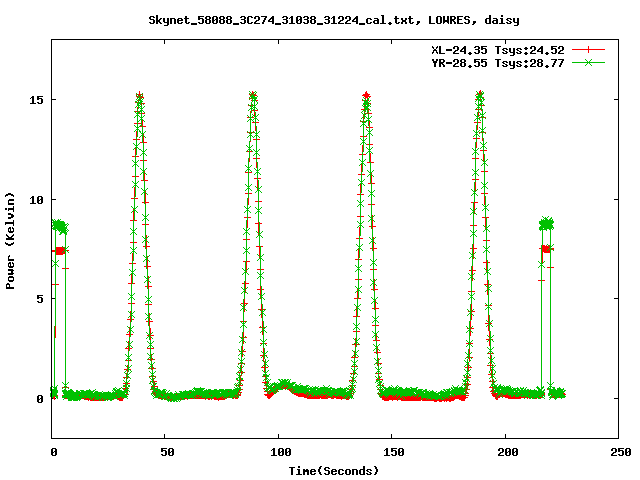
Task: Click the 'Time(Seconds)' x-axis label
Action: 334,471
